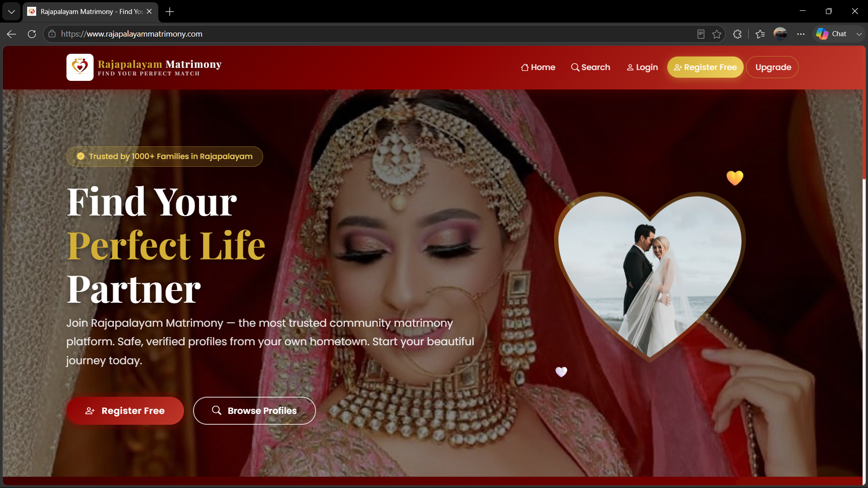The image size is (868, 488).
Task: Open a new browser tab
Action: point(170,12)
